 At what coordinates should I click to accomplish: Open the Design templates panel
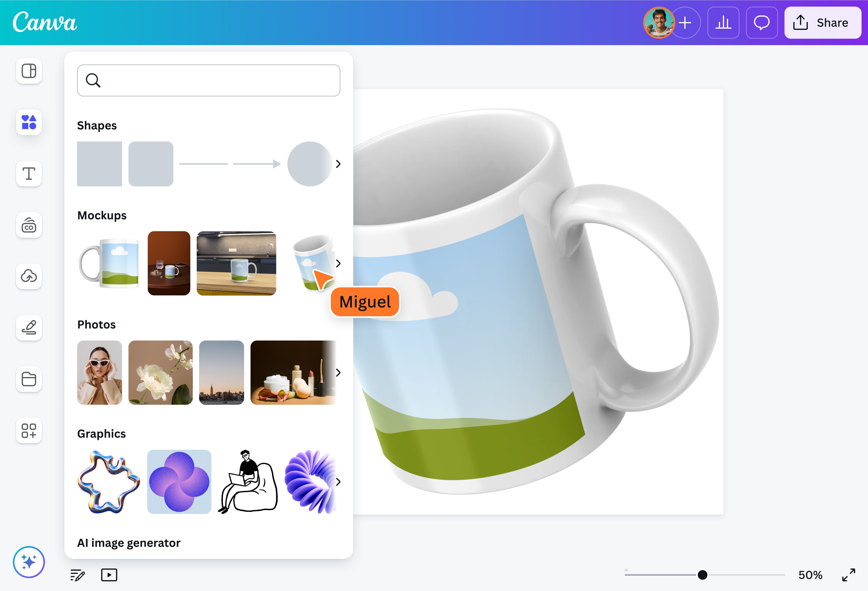click(x=29, y=71)
